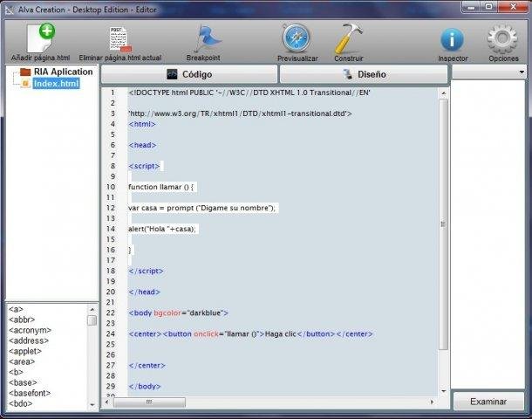The height and width of the screenshot is (419, 532).
Task: Run Construir hammer tool
Action: (348, 38)
